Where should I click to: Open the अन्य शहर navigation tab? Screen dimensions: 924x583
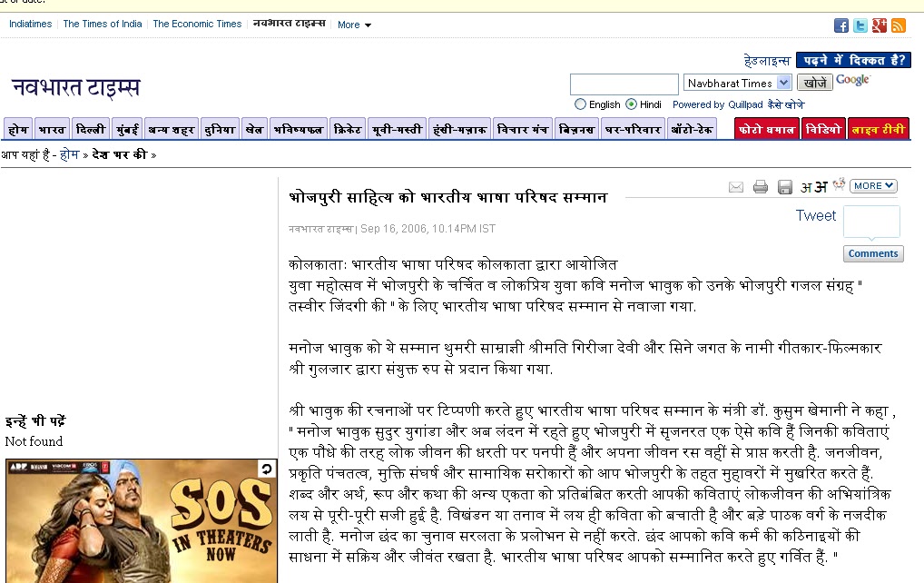(172, 129)
